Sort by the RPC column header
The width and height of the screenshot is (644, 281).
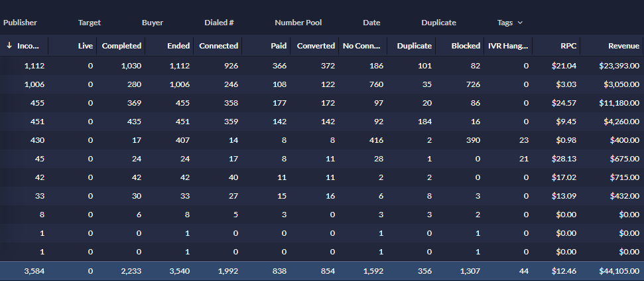pyautogui.click(x=568, y=46)
